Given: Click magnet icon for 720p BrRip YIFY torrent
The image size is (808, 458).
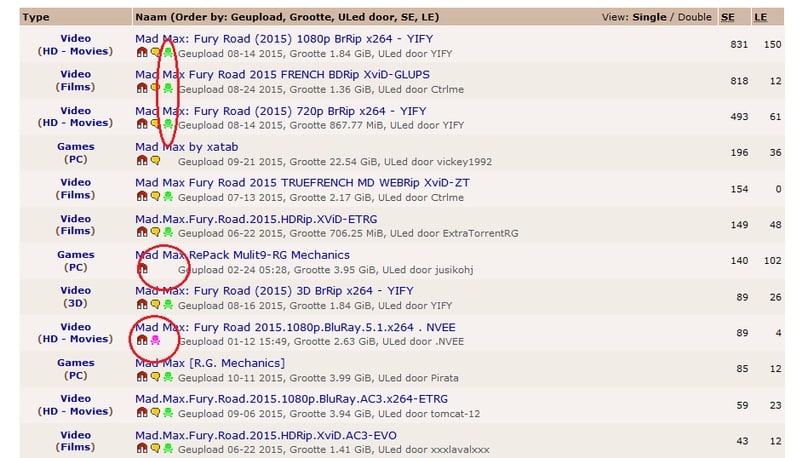Looking at the screenshot, I should 142,124.
